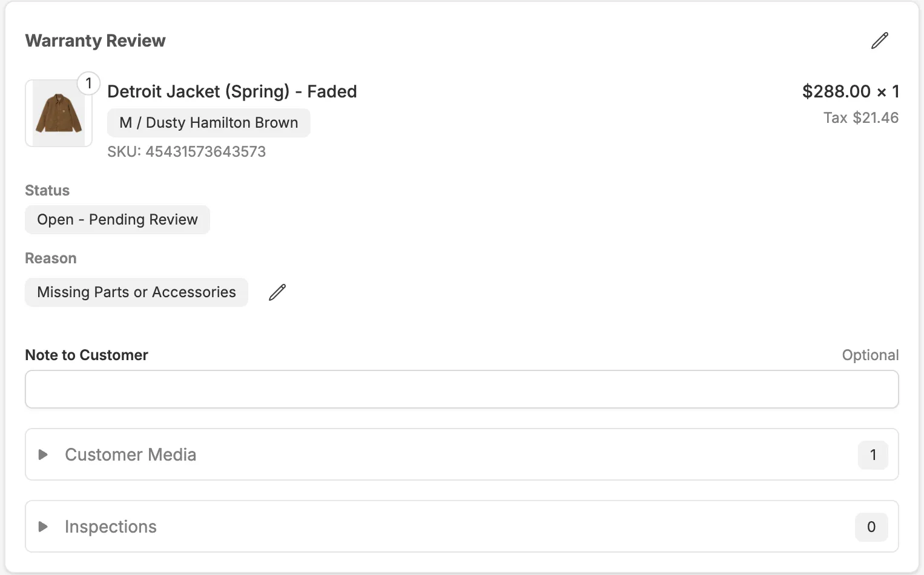Click the Optional label above note field
924x575 pixels.
[x=870, y=355]
